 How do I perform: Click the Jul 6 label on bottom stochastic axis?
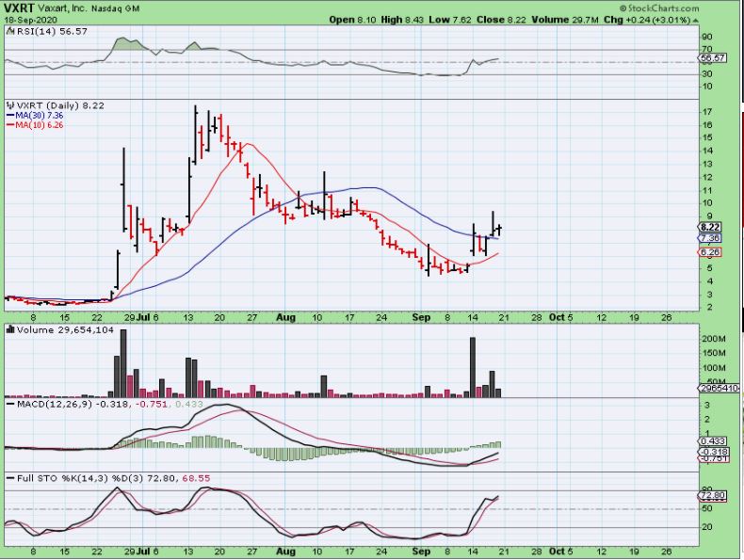[148, 552]
